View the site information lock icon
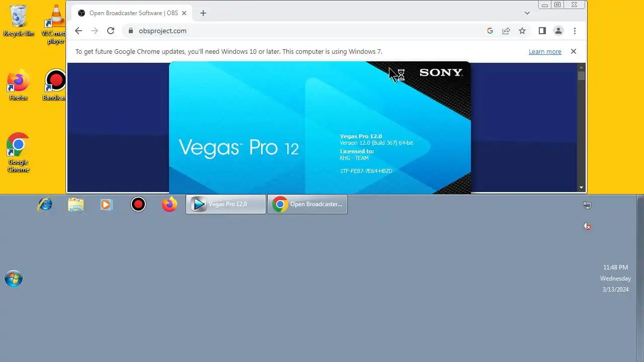Image resolution: width=644 pixels, height=362 pixels. pyautogui.click(x=131, y=31)
